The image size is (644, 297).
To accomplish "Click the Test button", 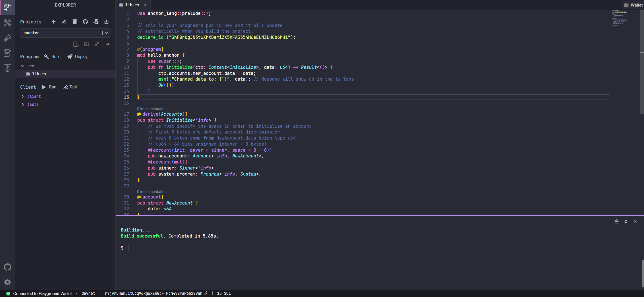I will click(x=70, y=87).
